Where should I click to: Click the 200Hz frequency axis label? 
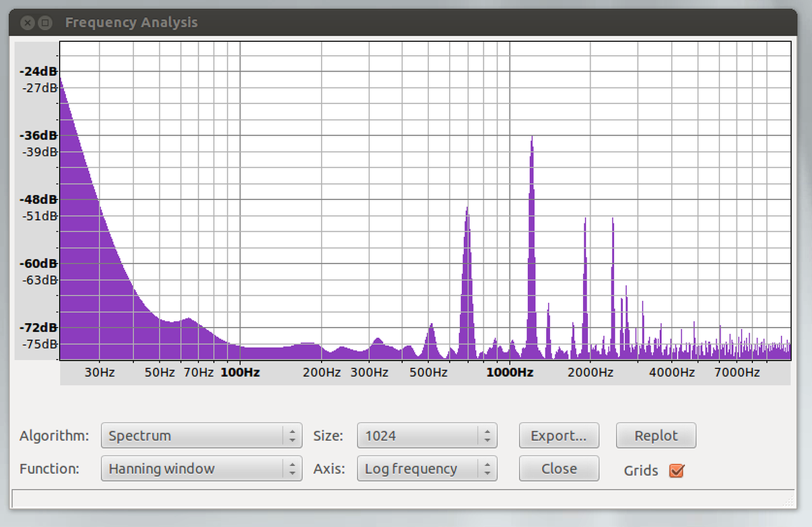tap(322, 372)
